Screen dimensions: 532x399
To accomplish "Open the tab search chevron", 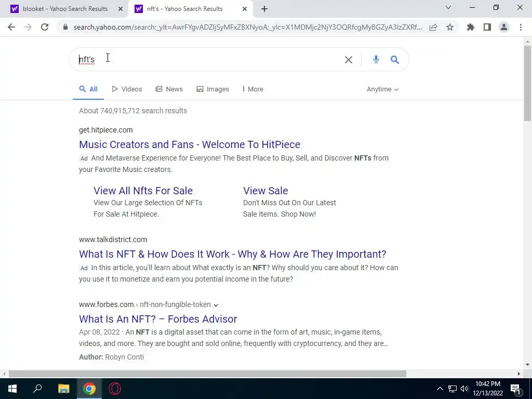I will point(448,7).
